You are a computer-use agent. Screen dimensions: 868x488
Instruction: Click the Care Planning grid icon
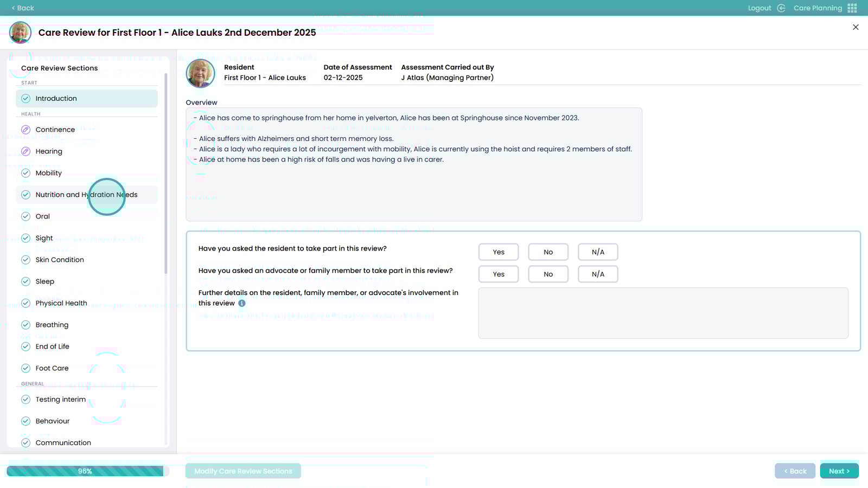point(852,8)
